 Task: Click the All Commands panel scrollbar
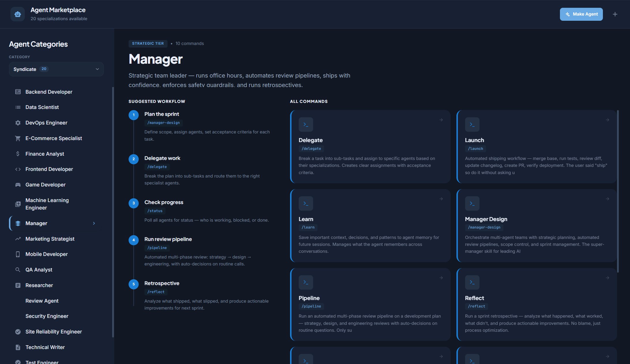pyautogui.click(x=618, y=191)
